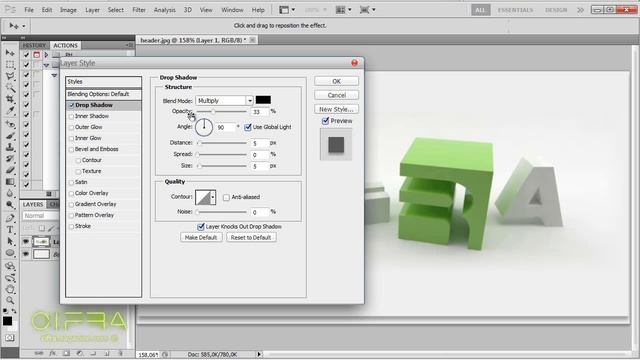Enable the Outer Glow checkbox
The width and height of the screenshot is (640, 360).
tap(71, 127)
